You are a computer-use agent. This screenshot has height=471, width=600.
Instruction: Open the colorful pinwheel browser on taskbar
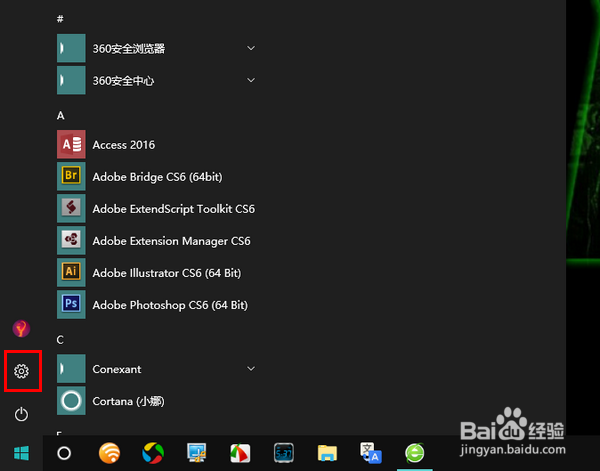[x=153, y=453]
